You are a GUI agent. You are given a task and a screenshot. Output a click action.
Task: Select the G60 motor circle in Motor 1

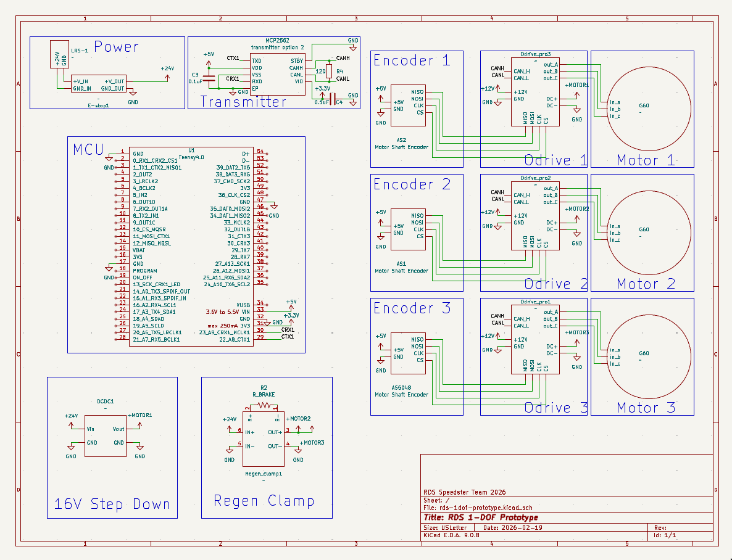[649, 109]
